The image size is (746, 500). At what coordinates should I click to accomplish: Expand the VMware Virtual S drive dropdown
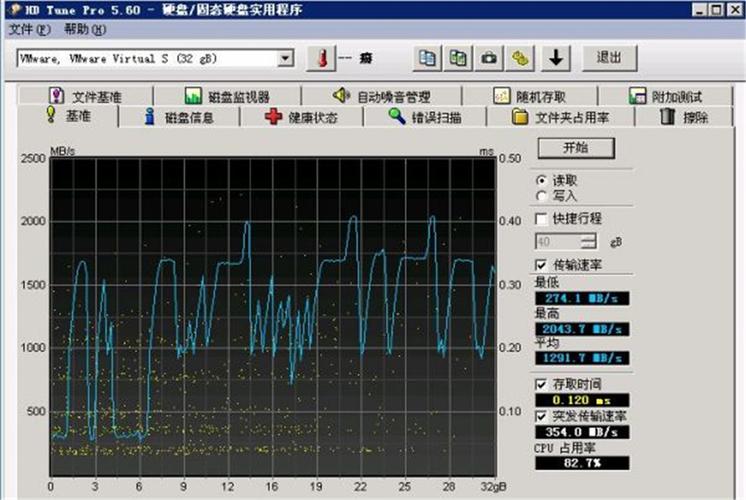coord(285,59)
